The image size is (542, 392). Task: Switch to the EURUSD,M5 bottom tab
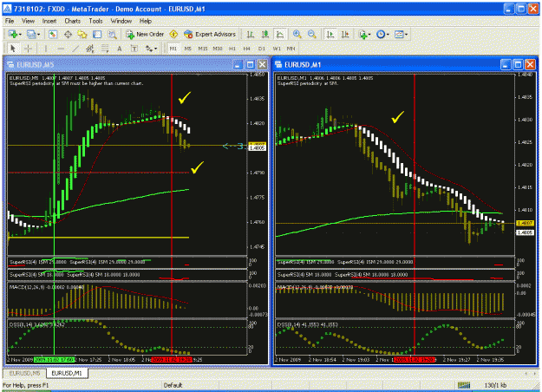[x=24, y=373]
